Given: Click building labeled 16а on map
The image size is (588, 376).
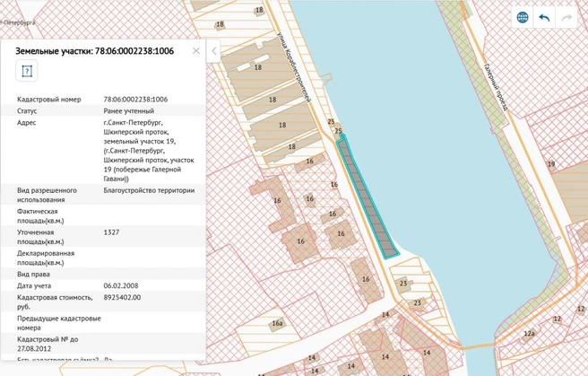Looking at the screenshot, I should (277, 323).
